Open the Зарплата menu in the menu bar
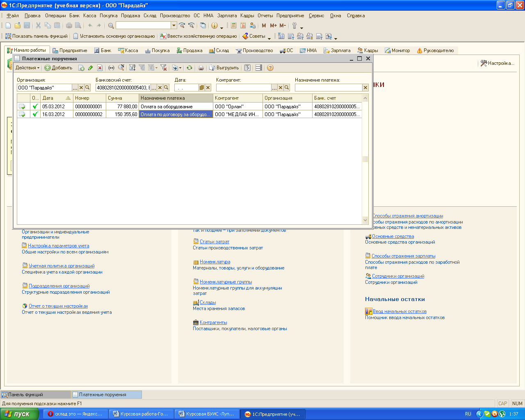Viewport: 525px width, 420px height. [x=227, y=16]
